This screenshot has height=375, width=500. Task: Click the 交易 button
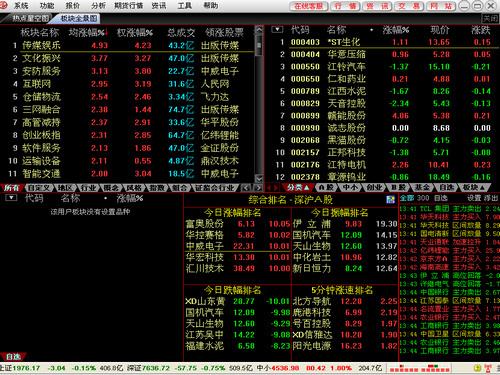pyautogui.click(x=409, y=6)
